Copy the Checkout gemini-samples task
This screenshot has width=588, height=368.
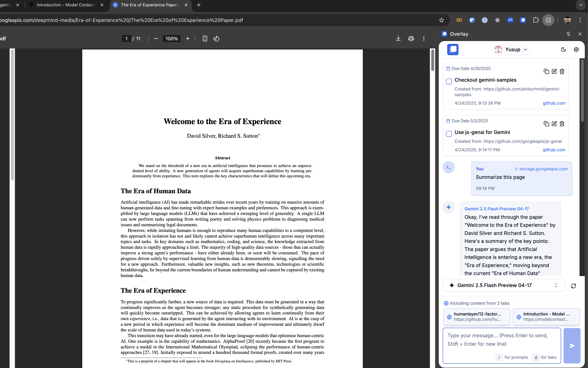tap(546, 71)
